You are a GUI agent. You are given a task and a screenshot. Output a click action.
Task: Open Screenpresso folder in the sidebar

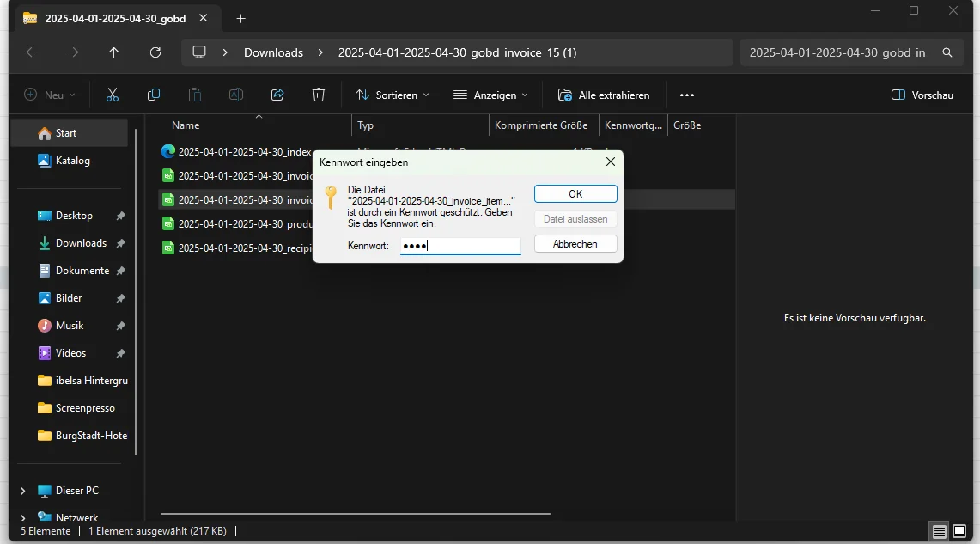tap(85, 408)
